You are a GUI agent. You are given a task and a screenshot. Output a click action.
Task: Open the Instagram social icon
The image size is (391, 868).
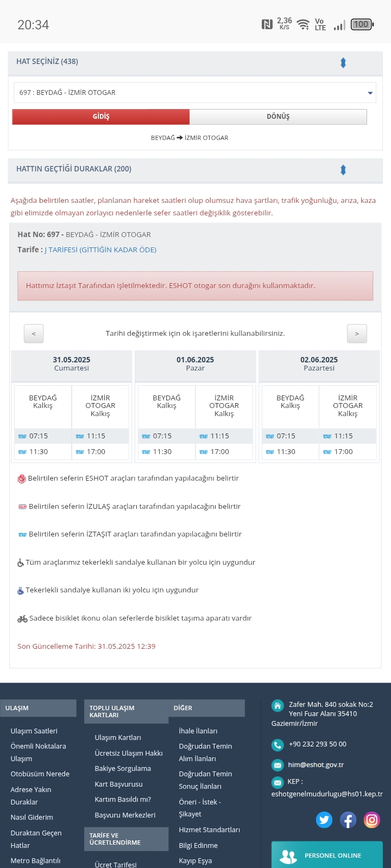(x=372, y=820)
